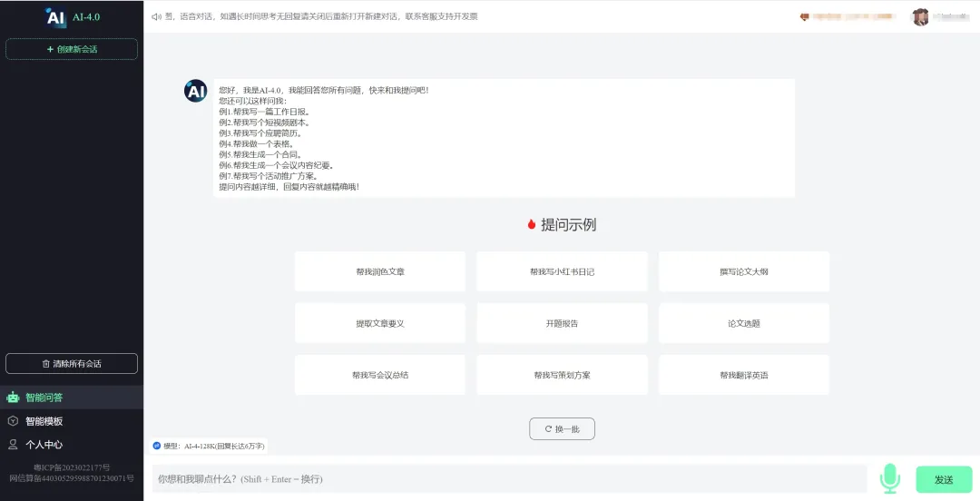The image size is (980, 501).
Task: Click the plus icon in 创建新会话
Action: tap(50, 49)
